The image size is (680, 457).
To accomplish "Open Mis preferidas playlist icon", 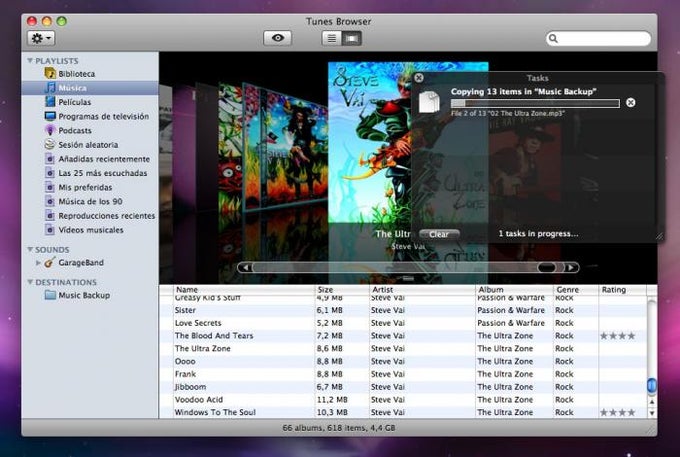I will click(x=50, y=187).
